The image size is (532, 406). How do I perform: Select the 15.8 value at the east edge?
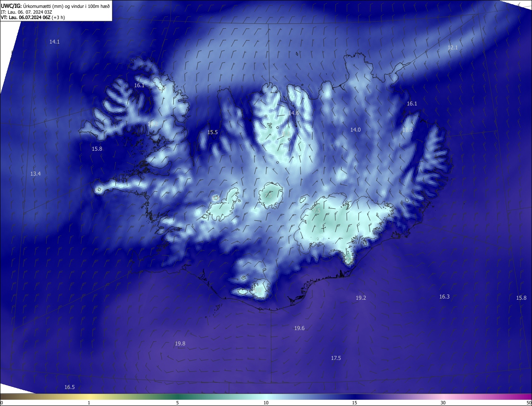(521, 298)
